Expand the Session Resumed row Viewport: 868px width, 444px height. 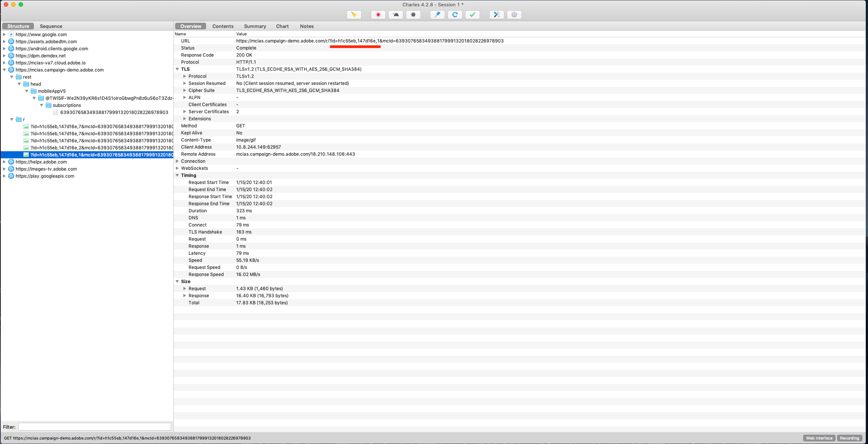[184, 83]
